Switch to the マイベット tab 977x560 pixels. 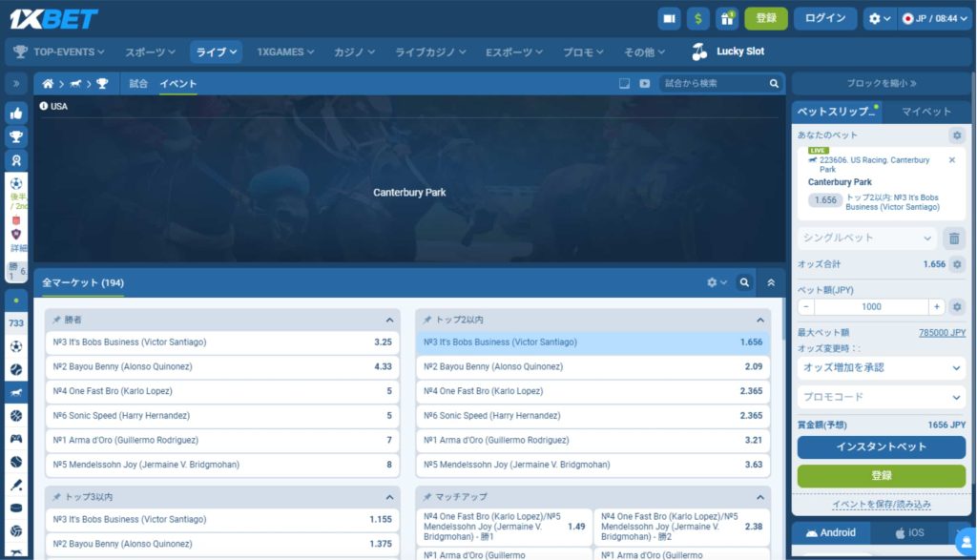point(926,112)
